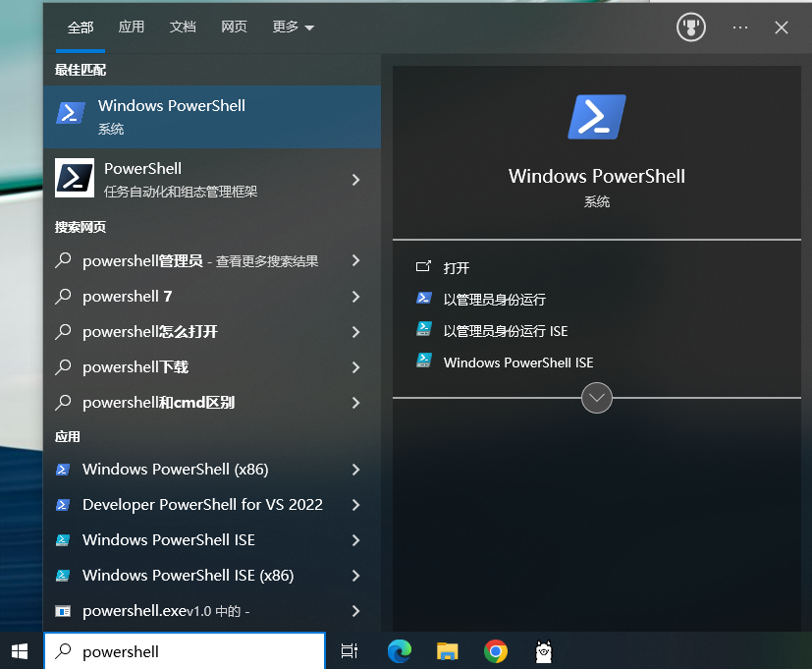
Task: Click the black PowerShell app icon
Action: (75, 178)
